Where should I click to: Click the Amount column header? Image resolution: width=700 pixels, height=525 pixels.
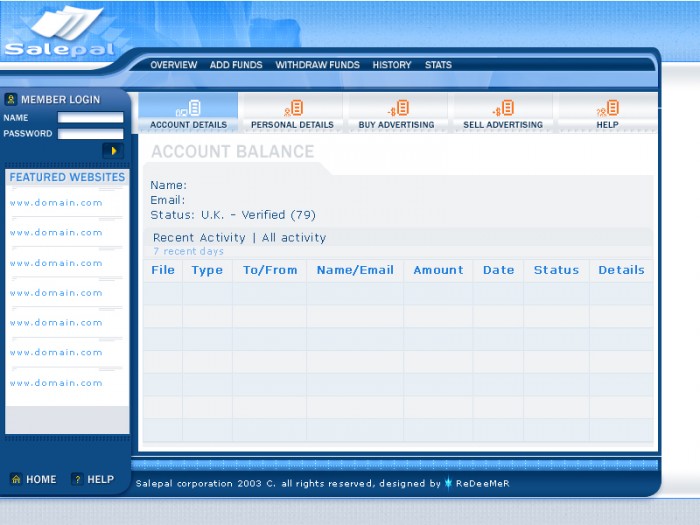[x=438, y=270]
